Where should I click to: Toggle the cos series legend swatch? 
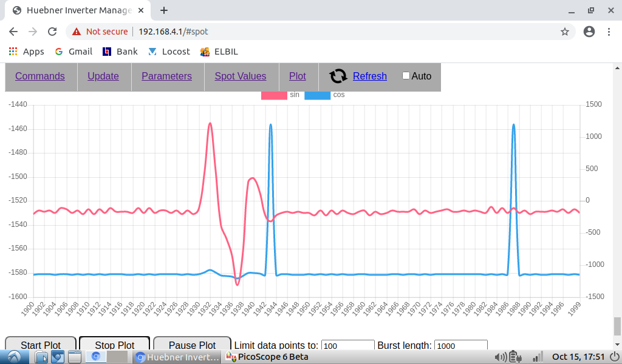(x=317, y=95)
